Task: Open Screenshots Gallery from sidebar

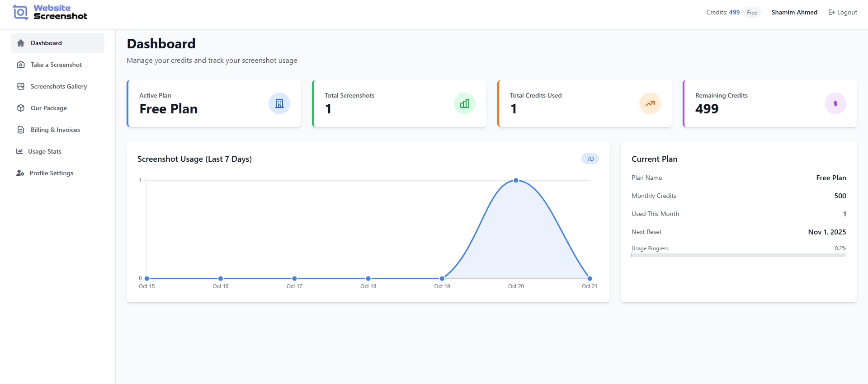Action: coord(59,86)
